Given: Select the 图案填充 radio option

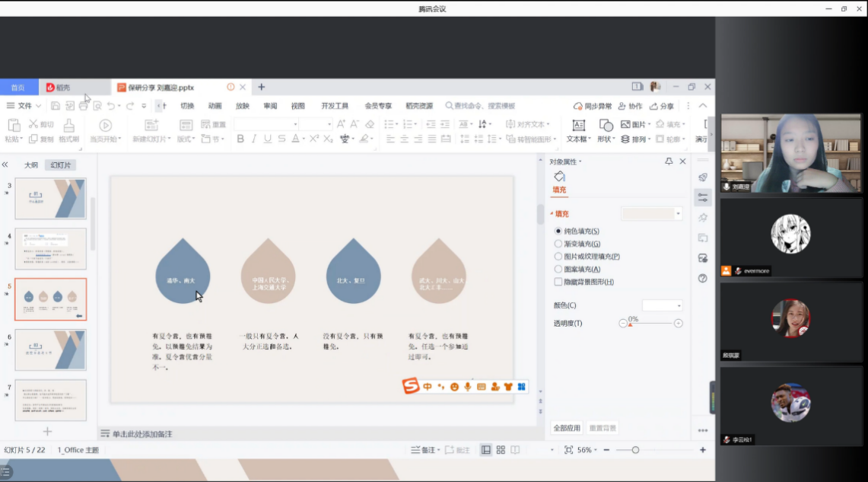Looking at the screenshot, I should [x=558, y=269].
